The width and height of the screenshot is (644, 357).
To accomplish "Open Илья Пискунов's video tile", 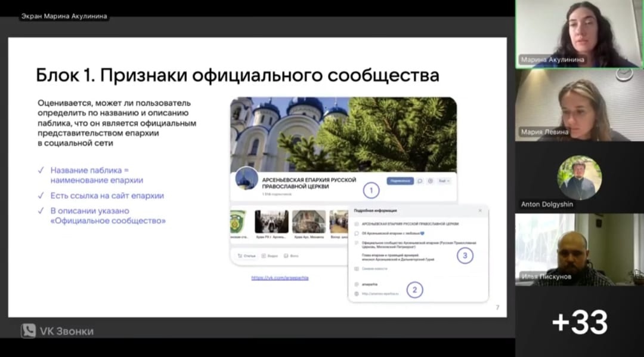I will point(578,249).
